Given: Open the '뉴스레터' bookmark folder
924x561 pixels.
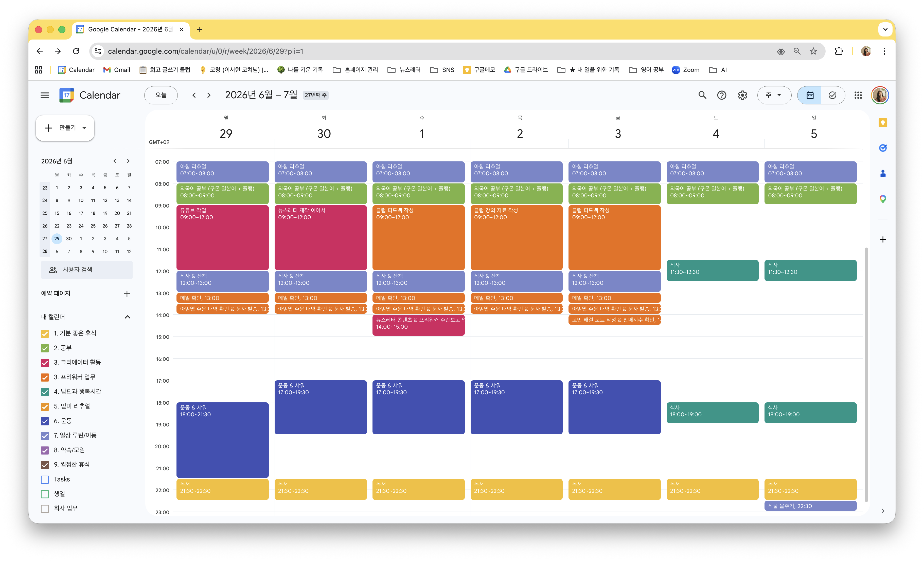Looking at the screenshot, I should click(404, 70).
